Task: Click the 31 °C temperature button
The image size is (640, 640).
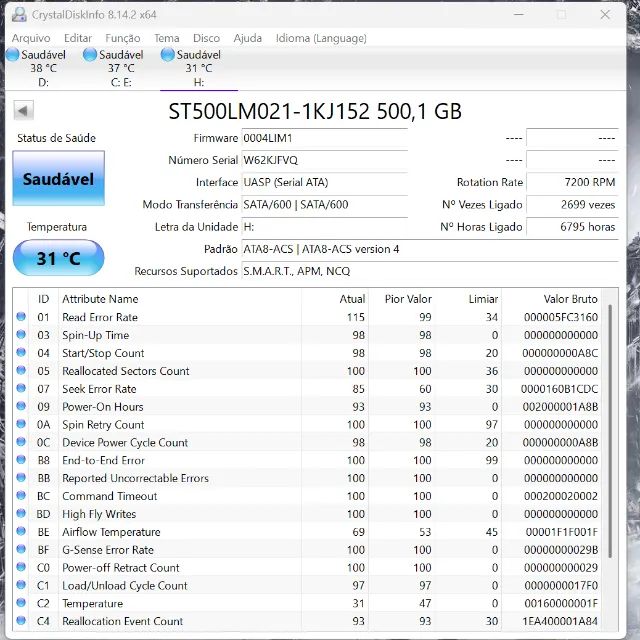Action: point(58,258)
